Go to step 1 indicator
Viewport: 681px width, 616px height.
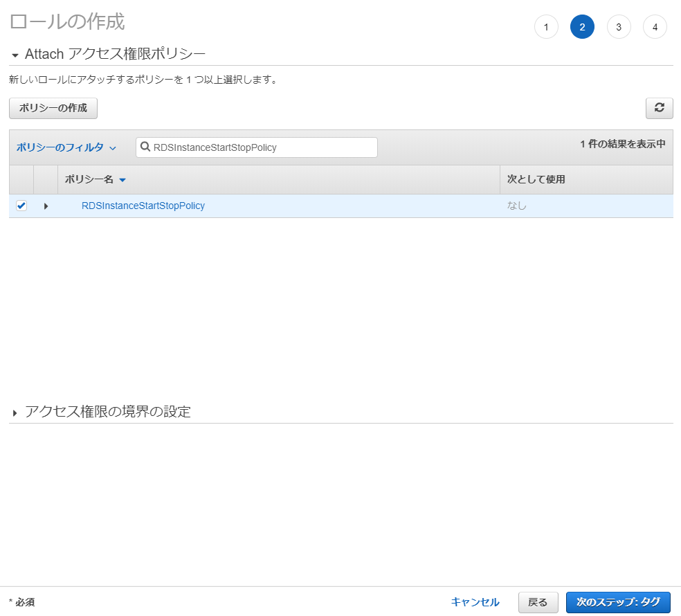pos(546,27)
